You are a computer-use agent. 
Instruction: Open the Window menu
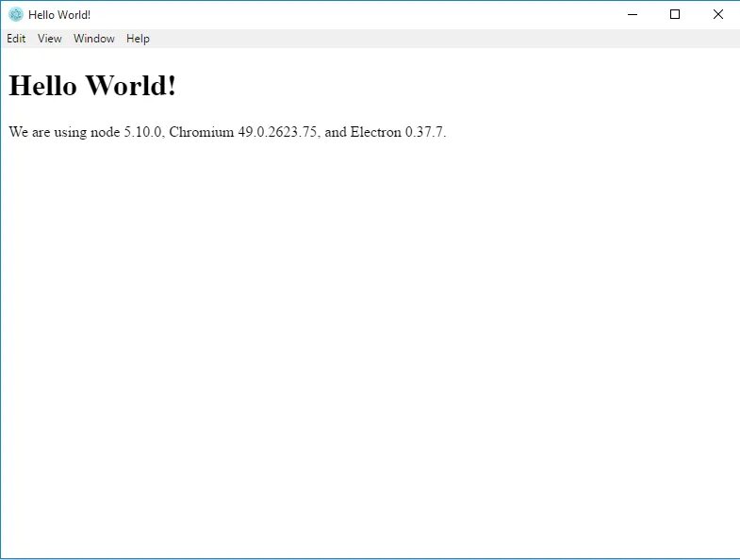[x=94, y=39]
